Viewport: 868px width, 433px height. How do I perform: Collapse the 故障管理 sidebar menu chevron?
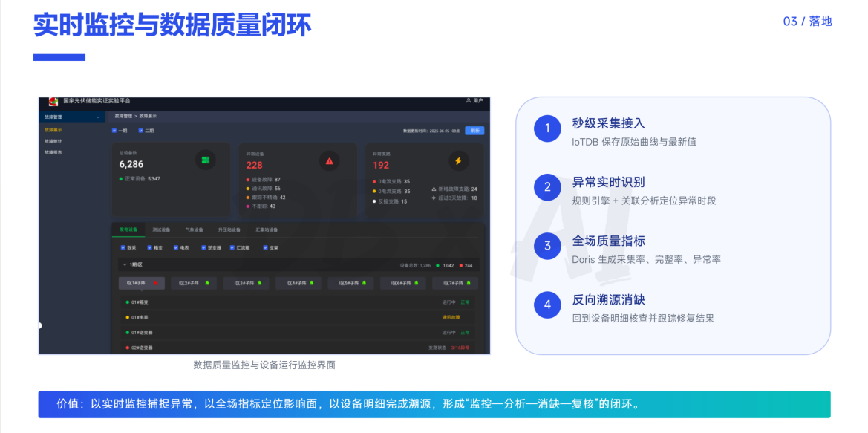click(98, 117)
